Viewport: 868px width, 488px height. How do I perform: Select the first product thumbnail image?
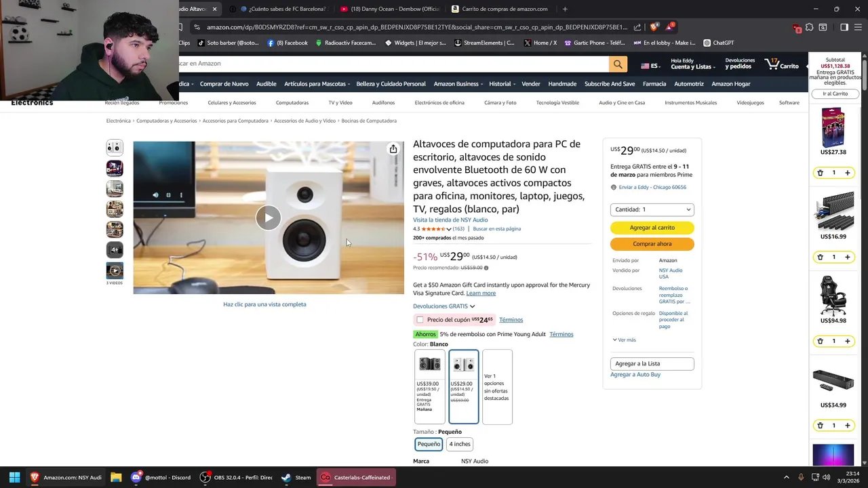[115, 147]
